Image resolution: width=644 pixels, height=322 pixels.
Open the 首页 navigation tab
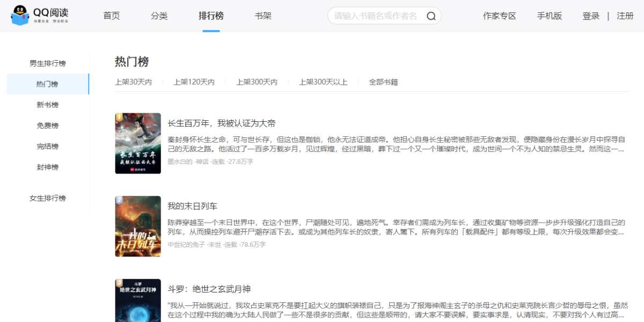click(112, 16)
